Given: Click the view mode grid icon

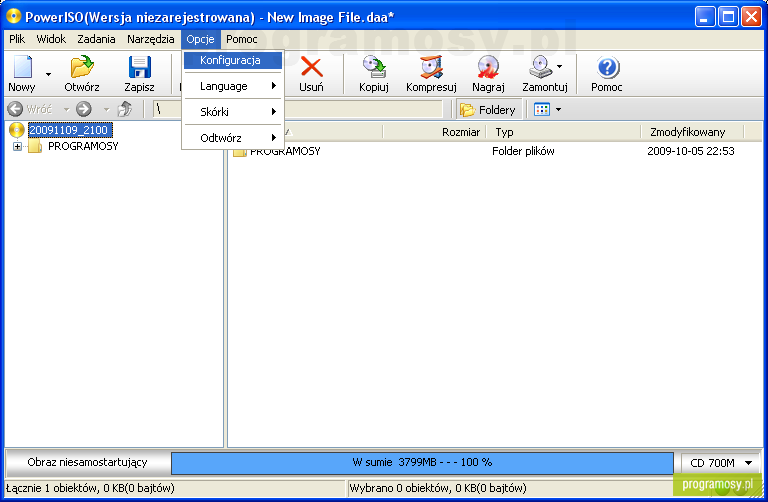Looking at the screenshot, I should pyautogui.click(x=542, y=109).
